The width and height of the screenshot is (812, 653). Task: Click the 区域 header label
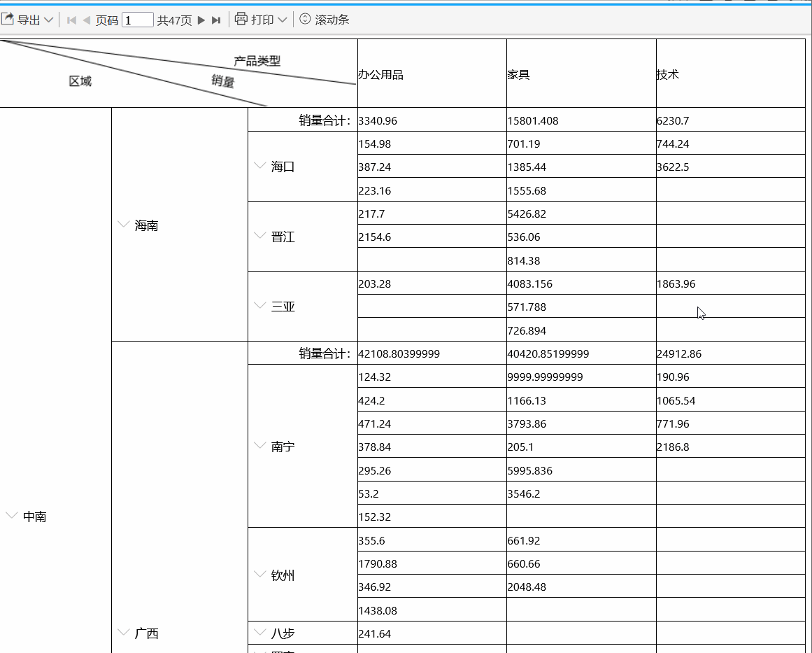pyautogui.click(x=80, y=81)
